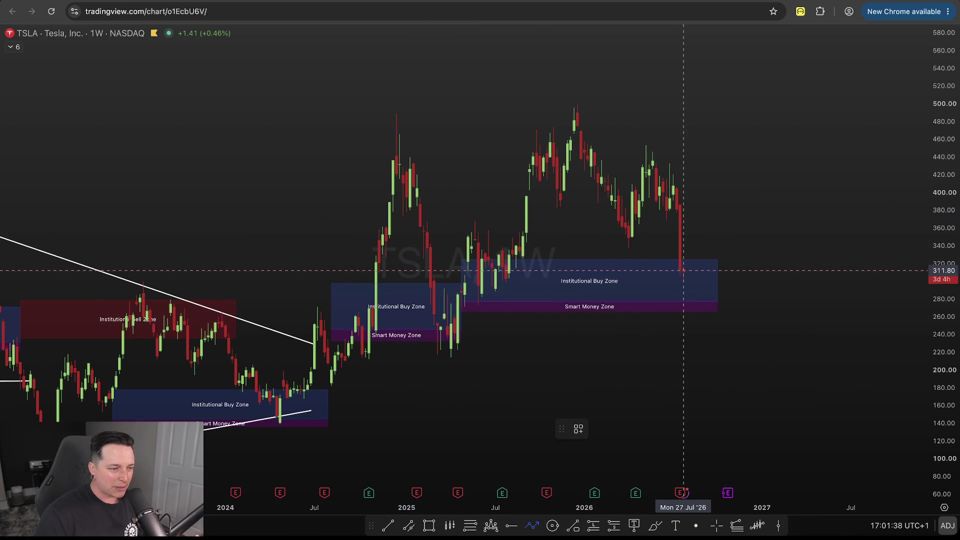Select the dot cursor tool
The image size is (960, 540).
coord(696,525)
